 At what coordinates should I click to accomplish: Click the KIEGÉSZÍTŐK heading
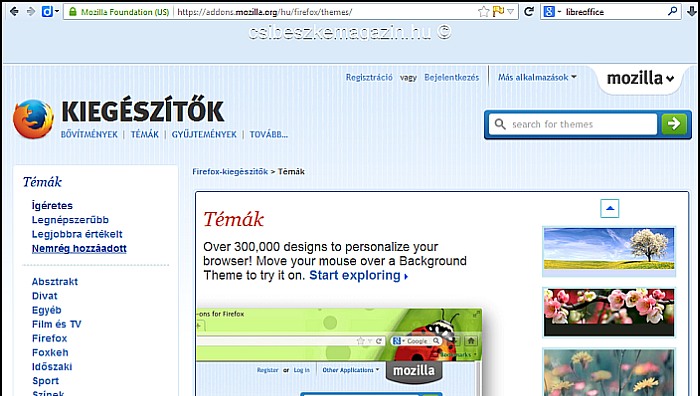[142, 111]
